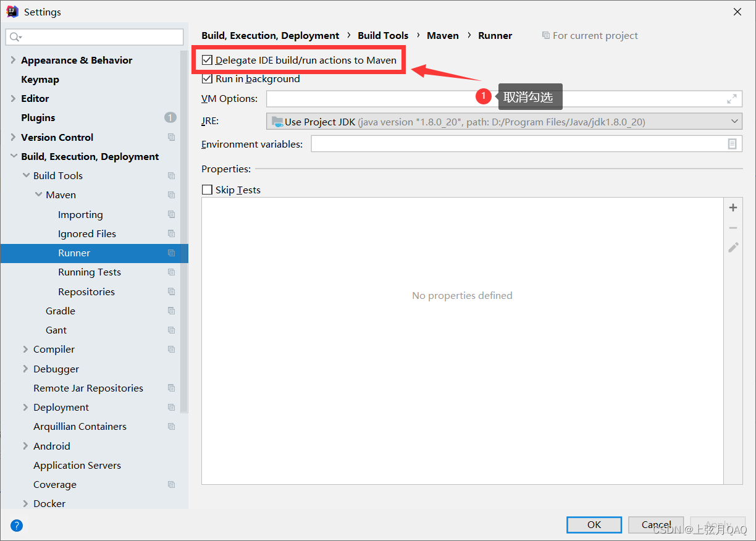Image resolution: width=756 pixels, height=541 pixels.
Task: Click the settings search input field
Action: point(94,37)
